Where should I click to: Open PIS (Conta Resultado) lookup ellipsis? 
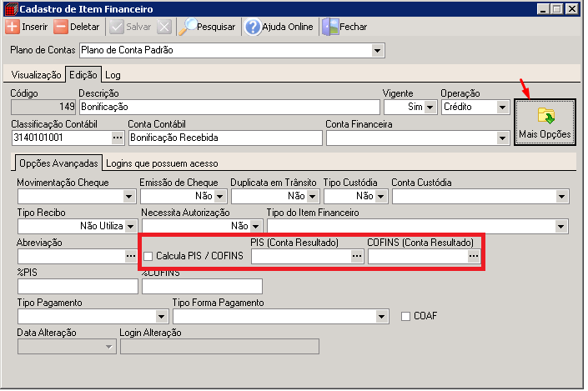pos(357,257)
